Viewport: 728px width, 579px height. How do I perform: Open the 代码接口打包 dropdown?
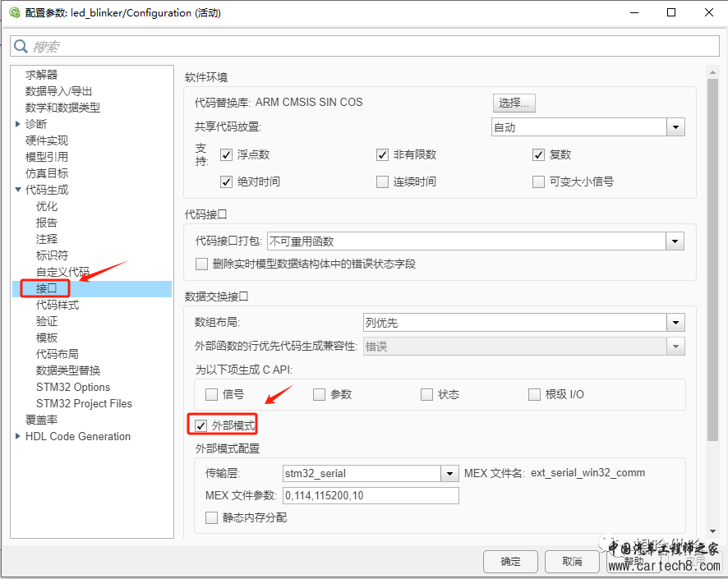[476, 241]
